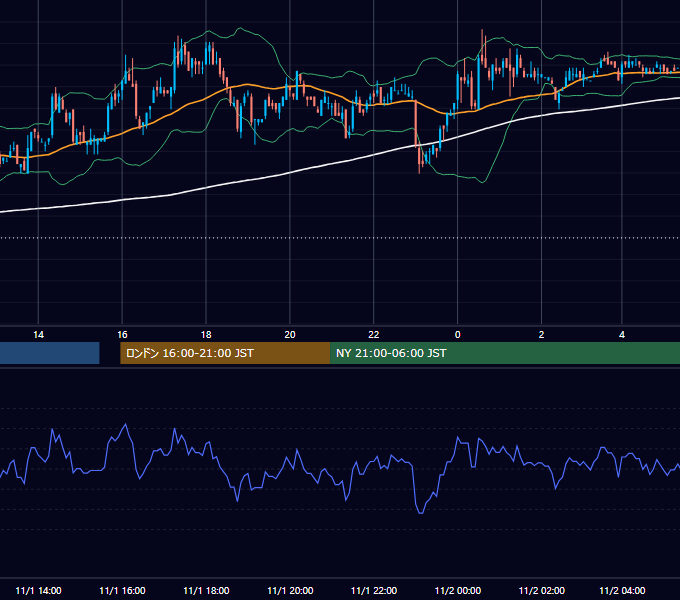Viewport: 680px width, 600px height.
Task: Click the 11/1 22:00 date label
Action: point(374,590)
